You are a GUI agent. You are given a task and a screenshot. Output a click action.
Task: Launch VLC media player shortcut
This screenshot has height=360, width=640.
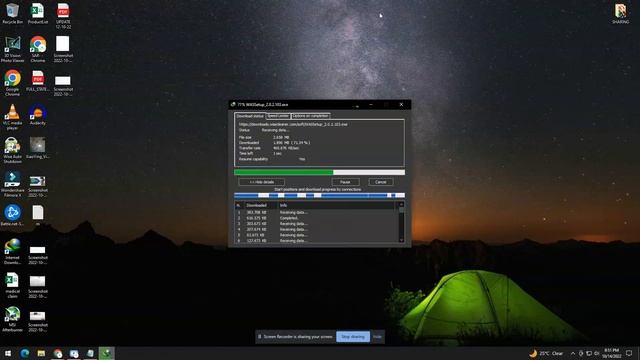pyautogui.click(x=12, y=117)
